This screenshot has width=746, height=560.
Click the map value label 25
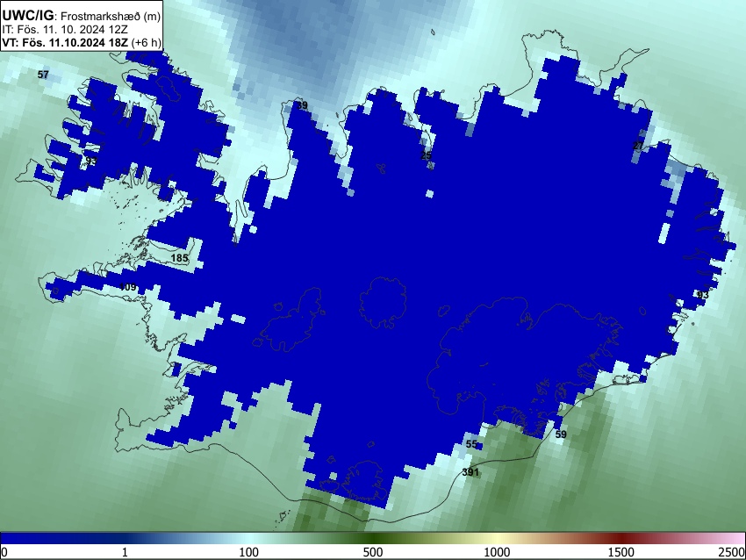coord(426,155)
